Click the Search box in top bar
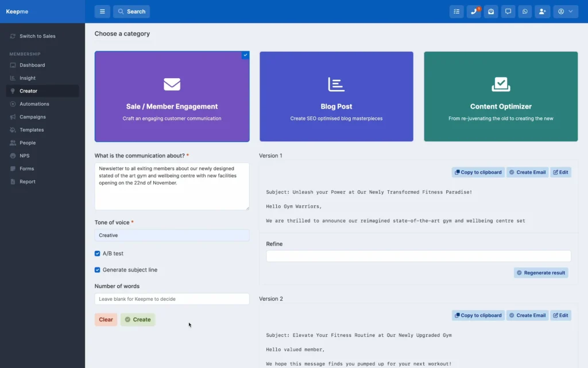 (131, 11)
